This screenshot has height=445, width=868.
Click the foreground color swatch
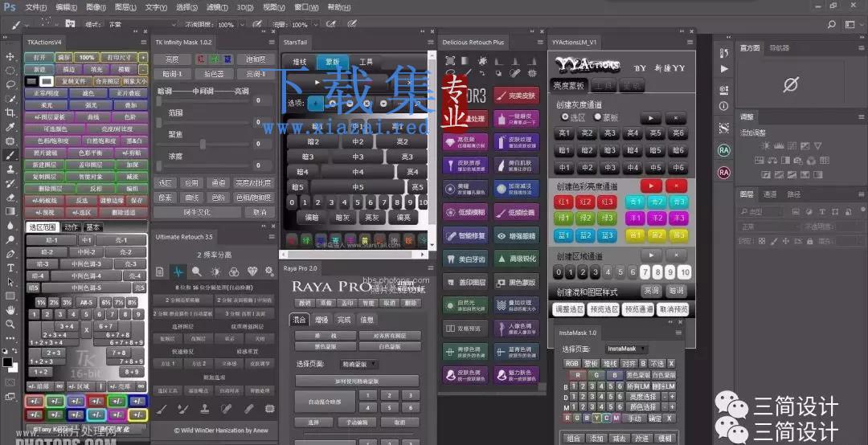pyautogui.click(x=7, y=362)
